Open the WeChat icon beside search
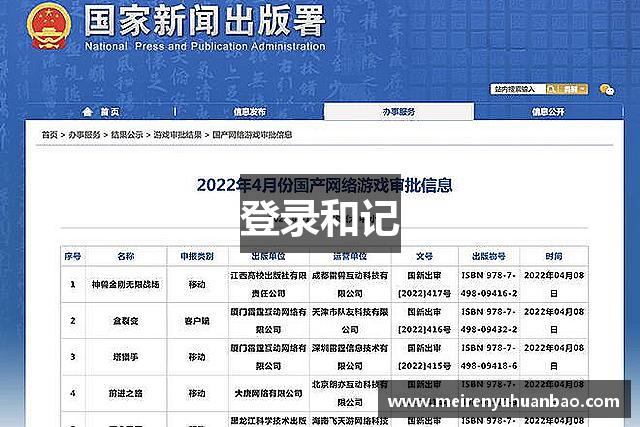This screenshot has height=427, width=640. [x=607, y=89]
